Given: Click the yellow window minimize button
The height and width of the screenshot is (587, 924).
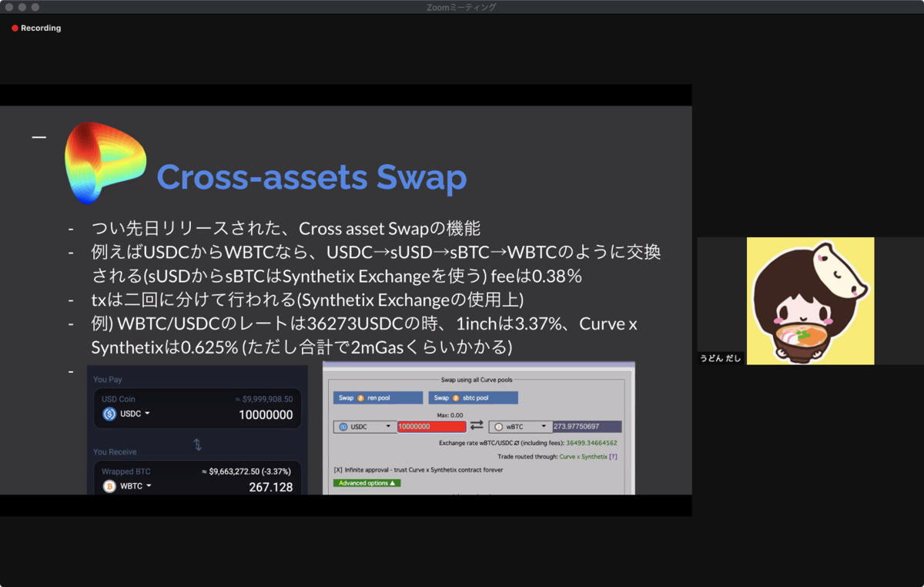Looking at the screenshot, I should (x=22, y=7).
